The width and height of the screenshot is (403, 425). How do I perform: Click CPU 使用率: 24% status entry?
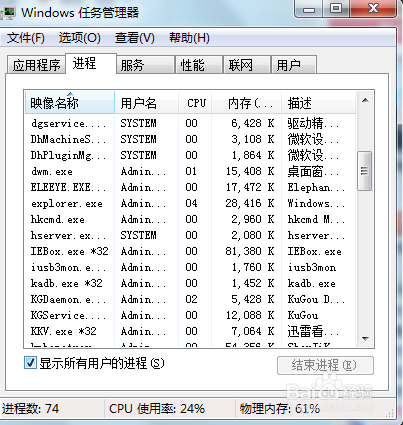tap(157, 409)
